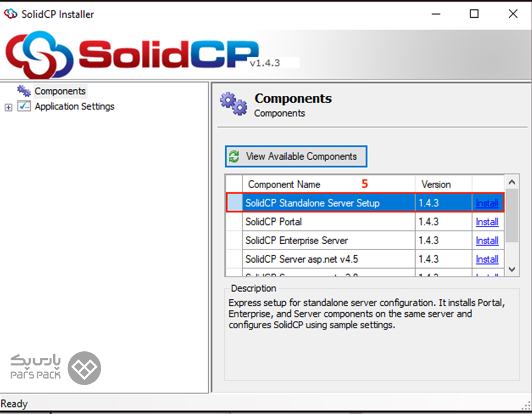Click Install link for SolidCP Portal

point(487,222)
